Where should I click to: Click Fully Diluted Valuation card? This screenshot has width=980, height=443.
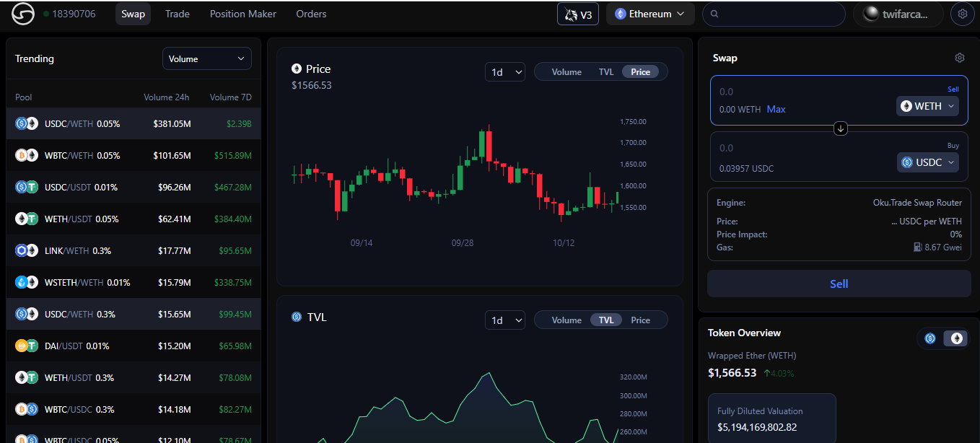(x=771, y=418)
